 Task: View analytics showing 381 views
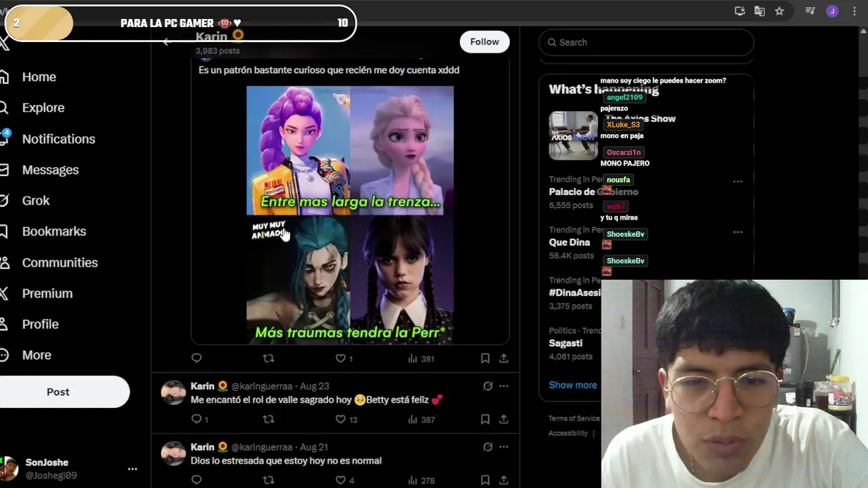click(x=421, y=358)
